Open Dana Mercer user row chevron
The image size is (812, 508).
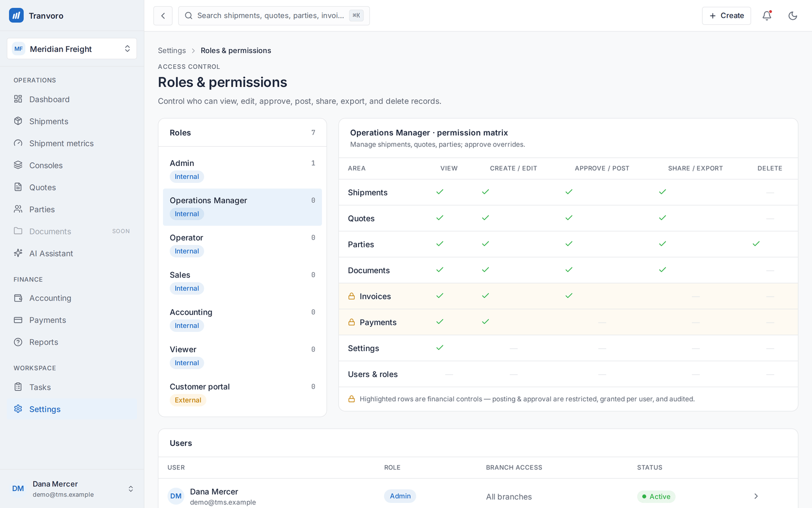click(x=756, y=496)
